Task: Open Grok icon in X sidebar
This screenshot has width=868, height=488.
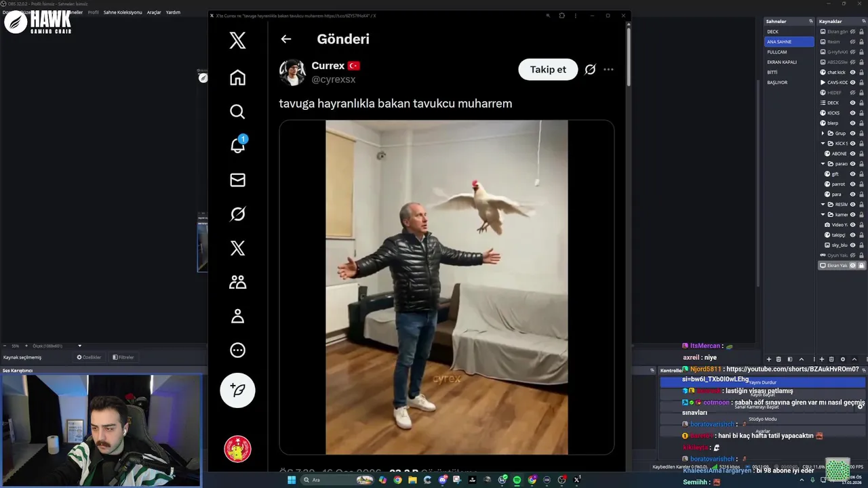Action: point(237,214)
